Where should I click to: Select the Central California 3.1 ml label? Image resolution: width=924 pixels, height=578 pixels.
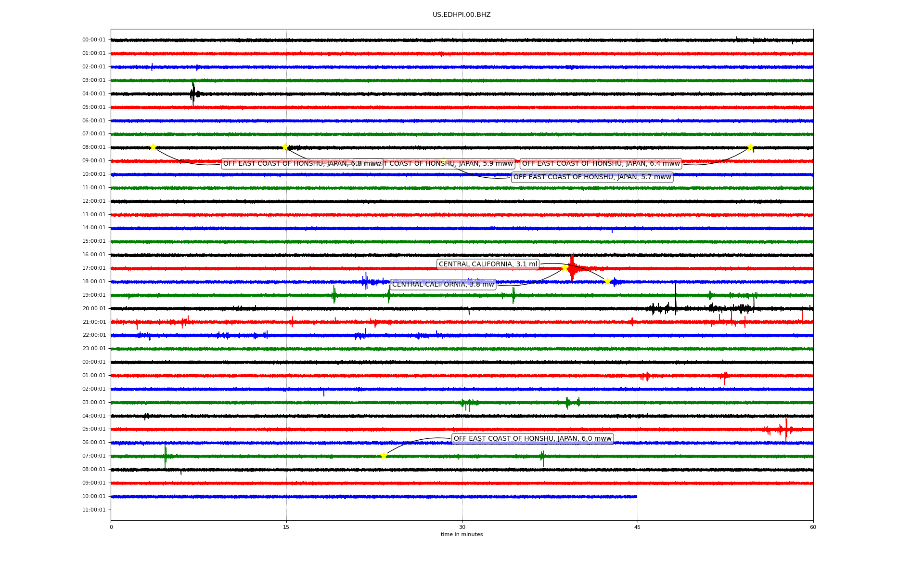coord(488,264)
